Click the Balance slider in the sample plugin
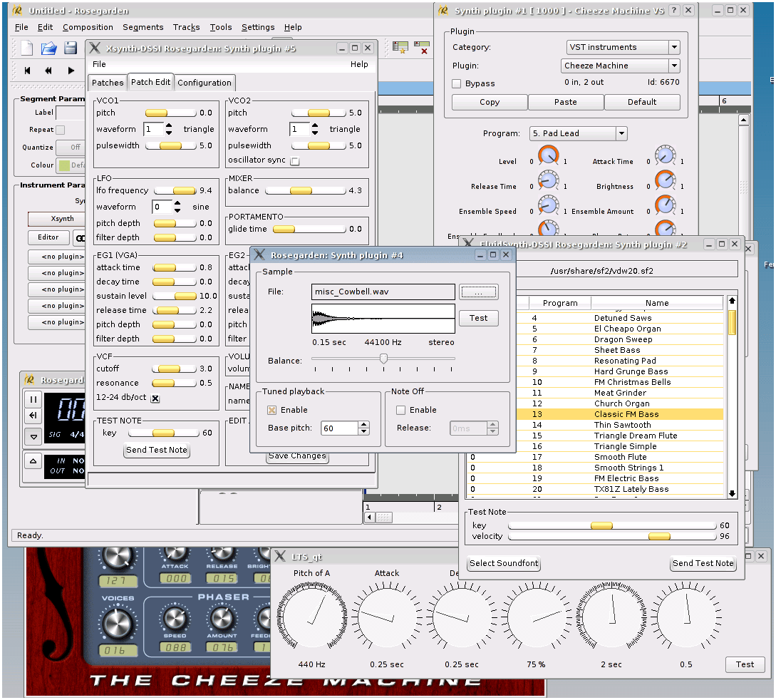Viewport: 776px width, 700px height. [x=383, y=359]
